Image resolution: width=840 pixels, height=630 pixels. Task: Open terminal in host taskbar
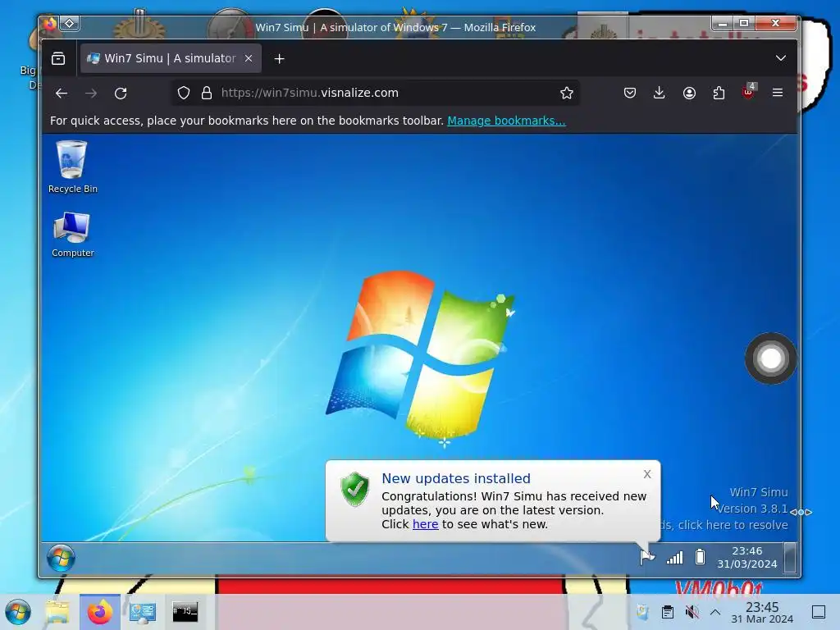point(185,612)
